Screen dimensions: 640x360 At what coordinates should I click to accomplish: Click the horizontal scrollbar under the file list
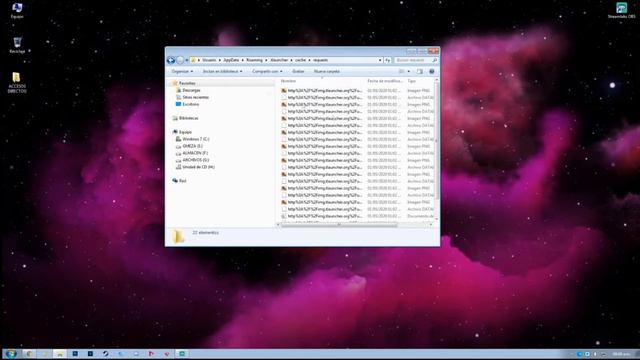point(339,224)
